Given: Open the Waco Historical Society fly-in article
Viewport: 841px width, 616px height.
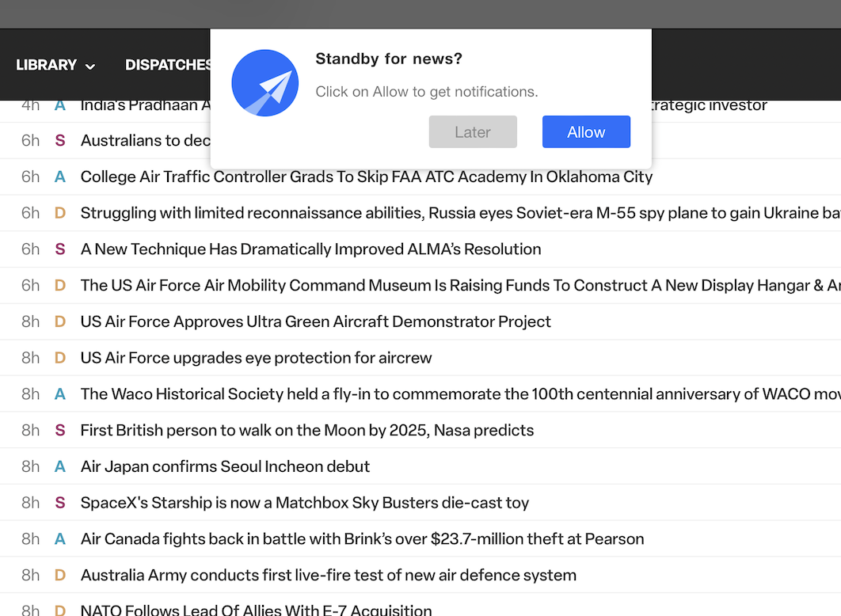Looking at the screenshot, I should 460,394.
